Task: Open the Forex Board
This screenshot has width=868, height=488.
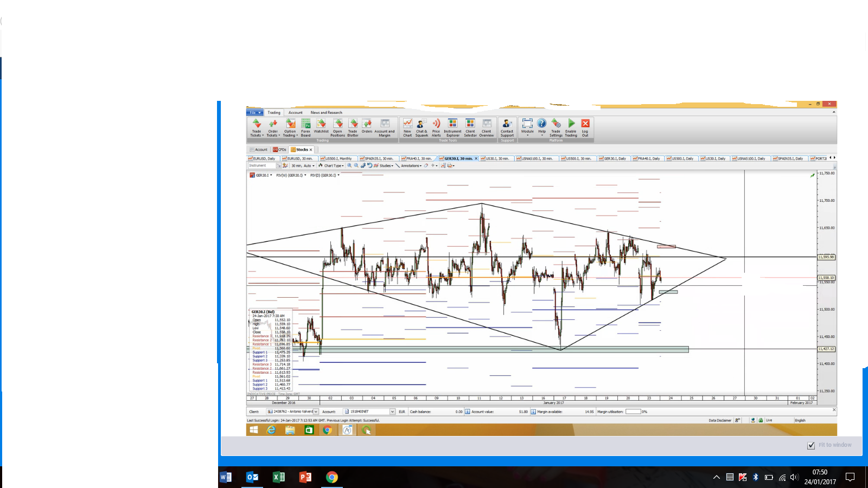Action: click(x=305, y=127)
